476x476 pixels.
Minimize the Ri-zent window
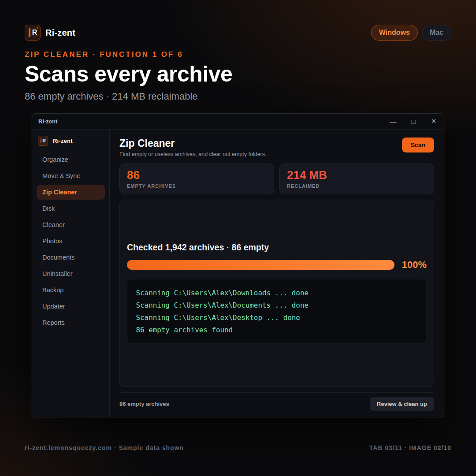coord(393,122)
